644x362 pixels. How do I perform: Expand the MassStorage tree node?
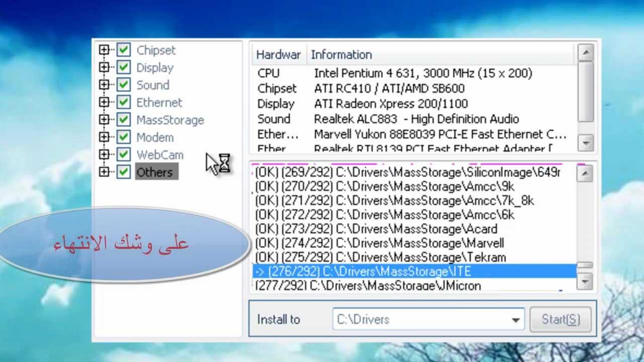point(104,120)
